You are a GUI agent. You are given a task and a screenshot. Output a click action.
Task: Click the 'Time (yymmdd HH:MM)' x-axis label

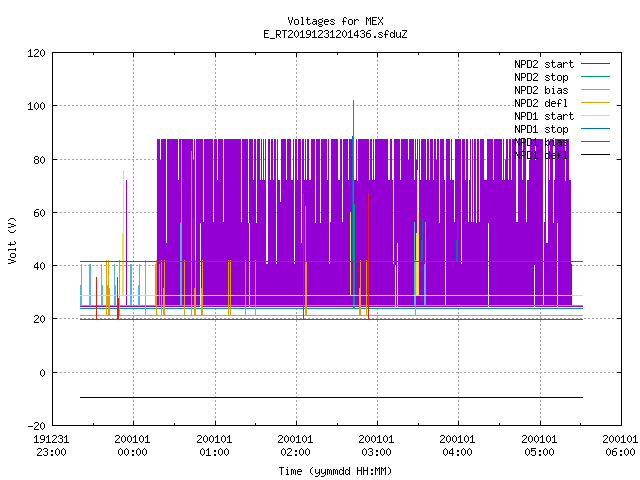point(335,471)
